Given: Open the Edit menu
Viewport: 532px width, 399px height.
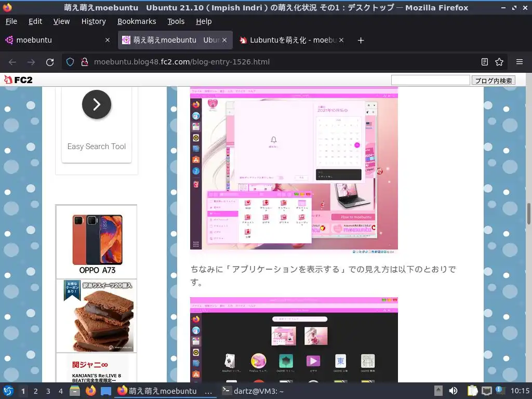Looking at the screenshot, I should (35, 21).
